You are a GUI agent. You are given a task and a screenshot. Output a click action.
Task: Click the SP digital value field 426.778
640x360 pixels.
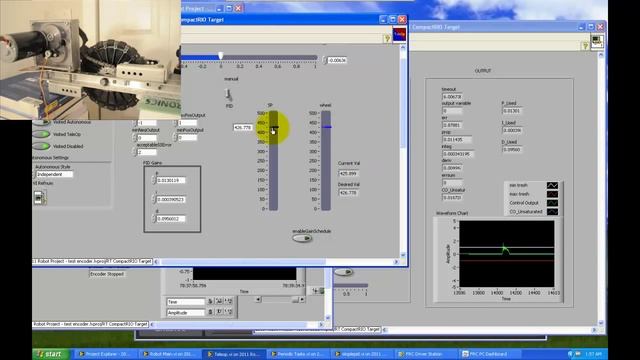(243, 128)
